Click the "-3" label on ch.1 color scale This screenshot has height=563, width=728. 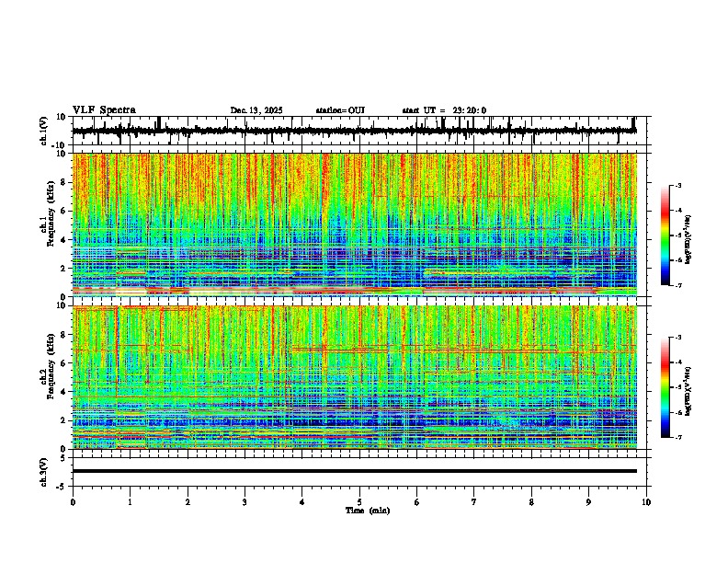tap(678, 186)
